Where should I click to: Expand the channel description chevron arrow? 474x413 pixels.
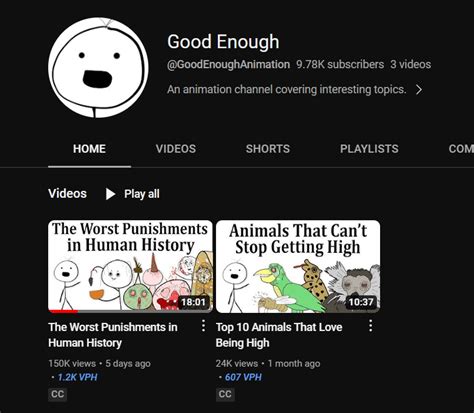point(419,89)
